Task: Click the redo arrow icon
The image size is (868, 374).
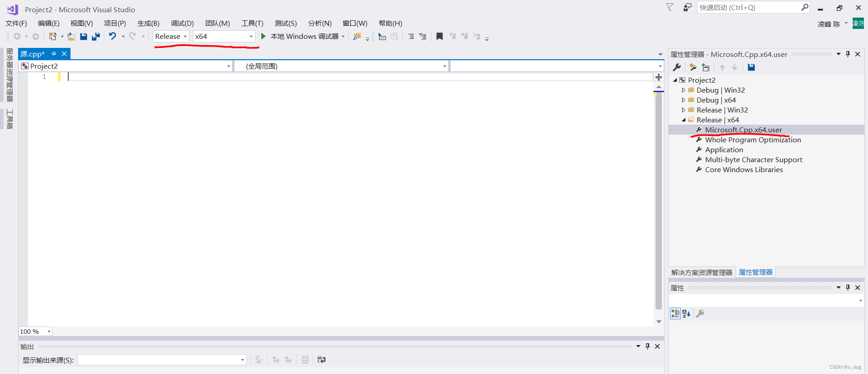Action: (132, 36)
